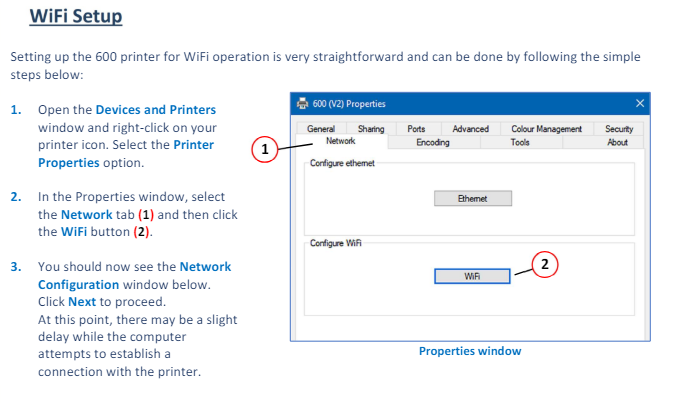This screenshot has width=678, height=403.
Task: Click the Devices and Printers text
Action: (x=156, y=110)
